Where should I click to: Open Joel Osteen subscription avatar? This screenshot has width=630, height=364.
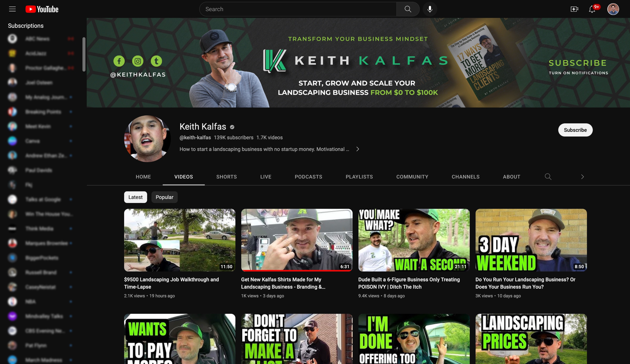[12, 82]
